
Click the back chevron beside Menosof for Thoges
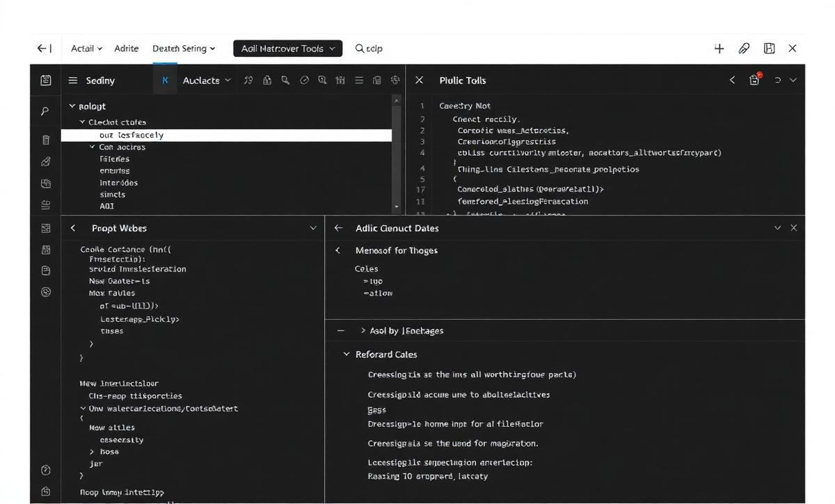click(x=338, y=250)
